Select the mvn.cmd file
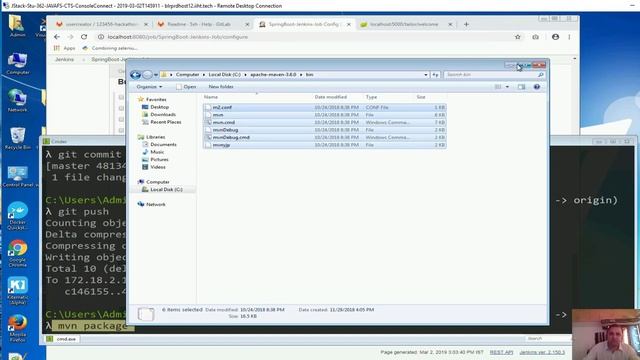640x360 pixels. [324, 122]
